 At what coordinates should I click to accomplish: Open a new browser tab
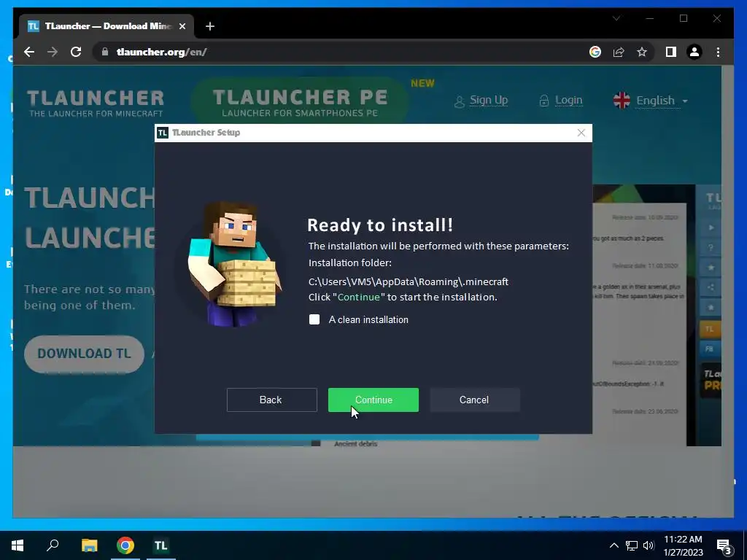(x=210, y=26)
